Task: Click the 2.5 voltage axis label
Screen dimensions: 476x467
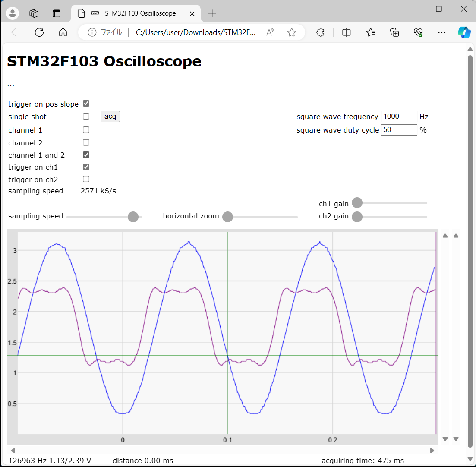Action: [x=12, y=281]
